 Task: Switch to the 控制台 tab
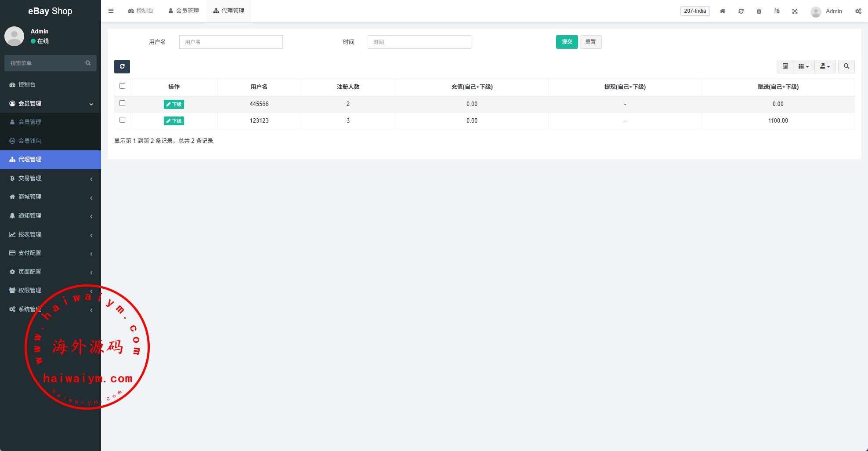click(x=141, y=11)
